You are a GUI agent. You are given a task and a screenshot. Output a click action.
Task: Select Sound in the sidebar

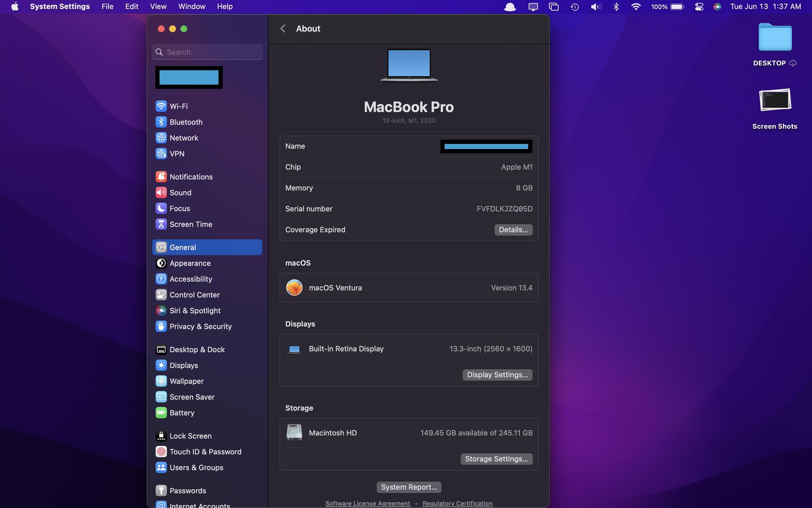click(x=207, y=193)
